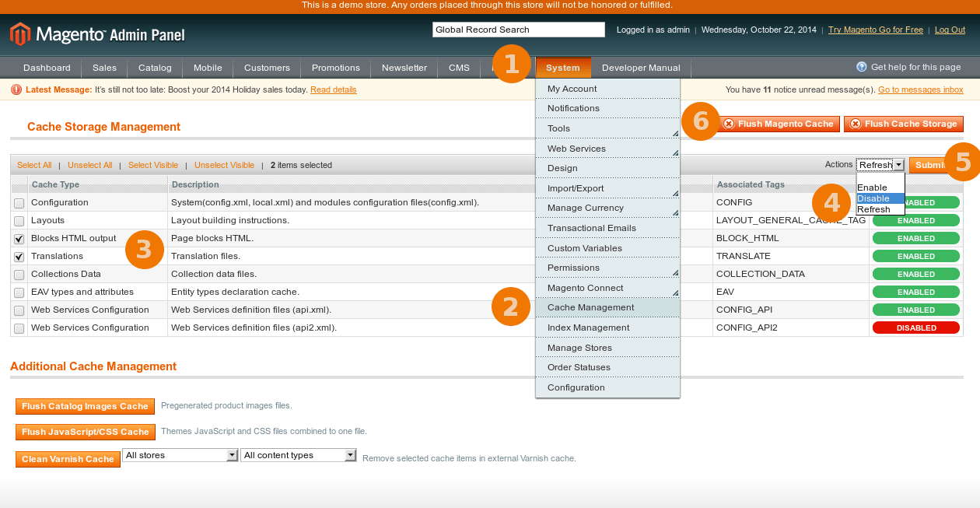This screenshot has height=508, width=980.
Task: Click the Select All link
Action: (x=34, y=165)
